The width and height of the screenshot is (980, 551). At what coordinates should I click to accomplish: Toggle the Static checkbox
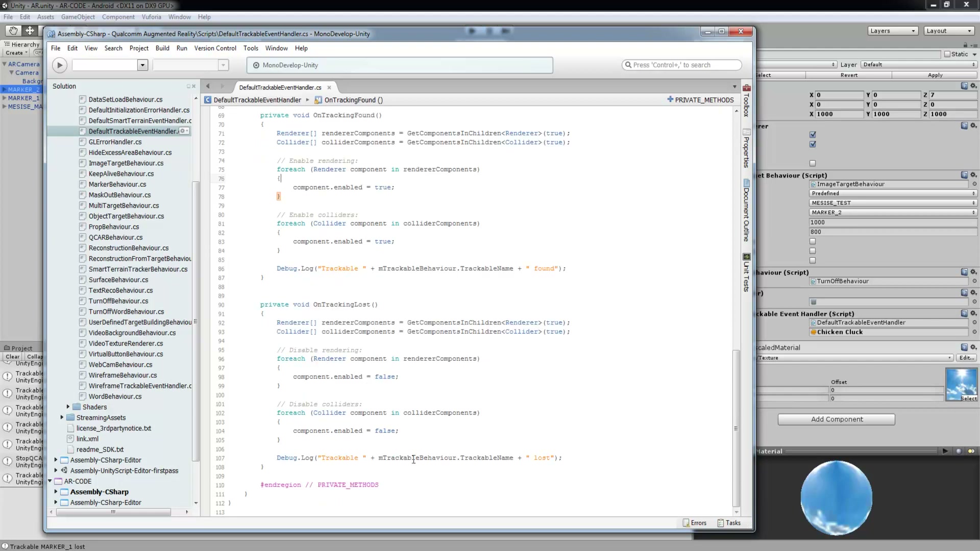click(947, 54)
